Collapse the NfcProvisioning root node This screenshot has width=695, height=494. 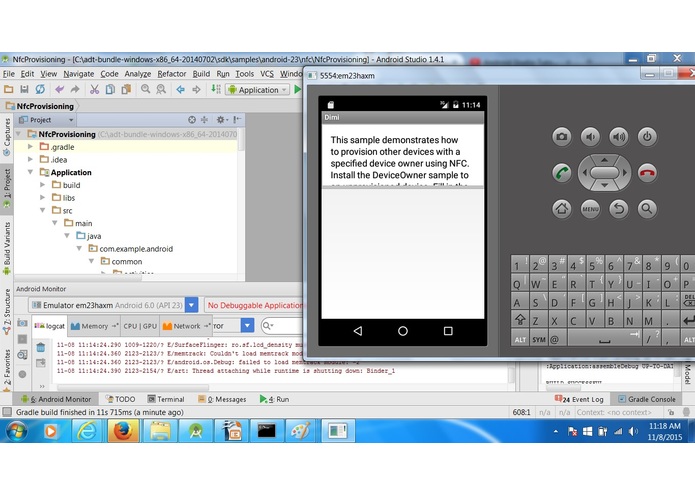tap(19, 134)
